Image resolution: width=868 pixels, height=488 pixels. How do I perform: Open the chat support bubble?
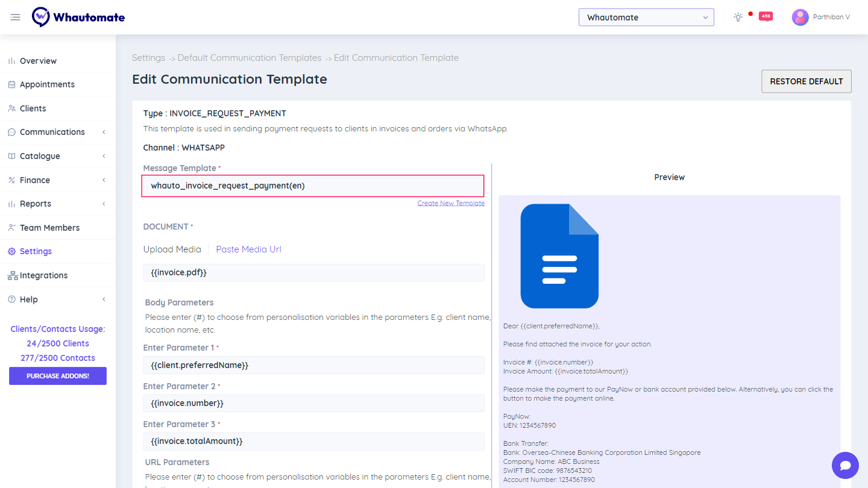pos(845,465)
